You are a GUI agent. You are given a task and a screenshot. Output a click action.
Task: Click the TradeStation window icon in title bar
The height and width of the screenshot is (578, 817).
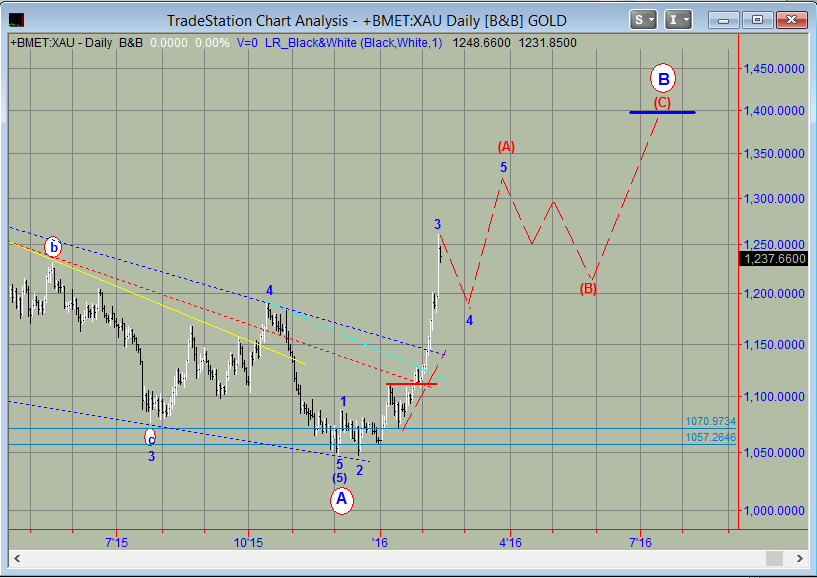tap(16, 20)
